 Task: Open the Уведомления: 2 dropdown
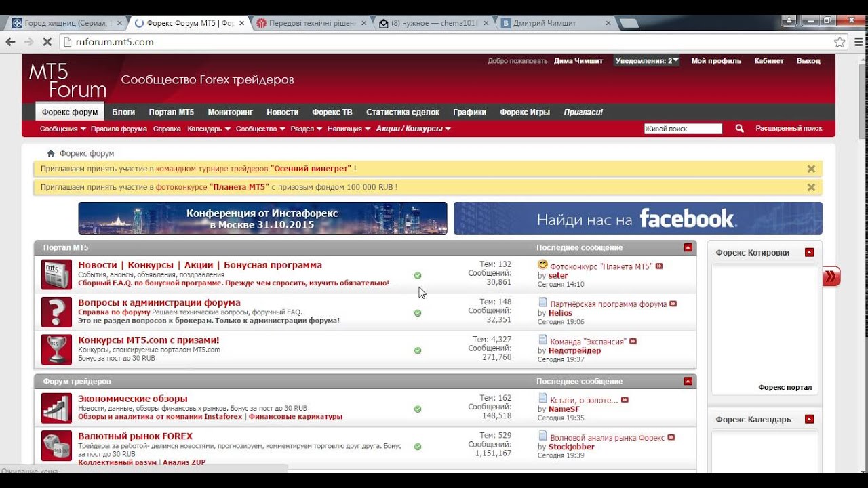(647, 60)
